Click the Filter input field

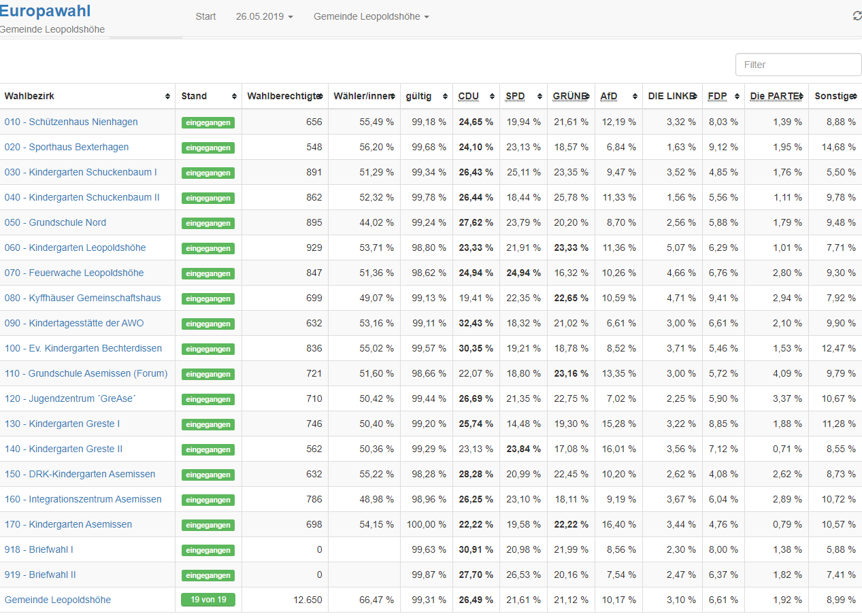point(798,65)
